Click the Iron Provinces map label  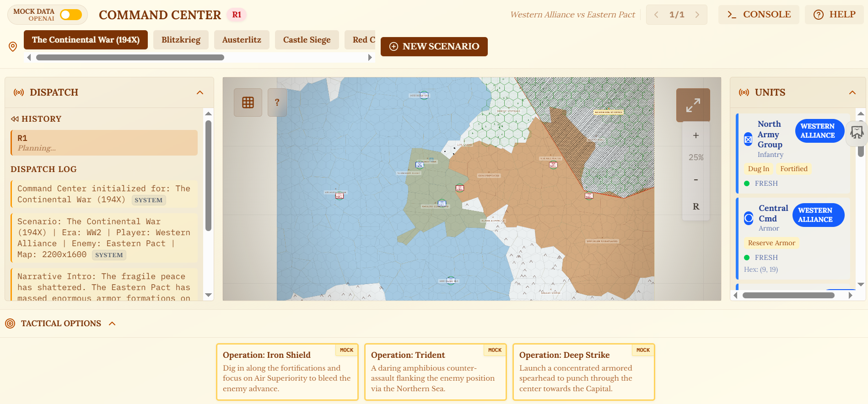tap(489, 176)
